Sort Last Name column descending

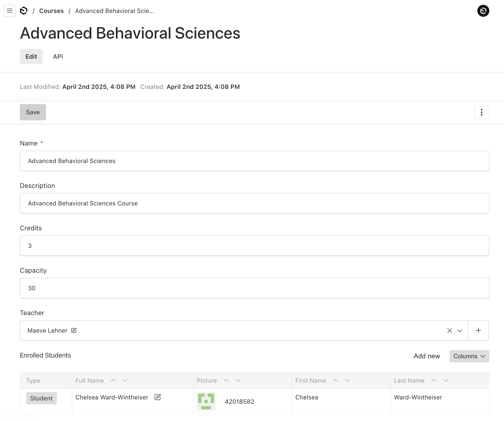(x=445, y=380)
